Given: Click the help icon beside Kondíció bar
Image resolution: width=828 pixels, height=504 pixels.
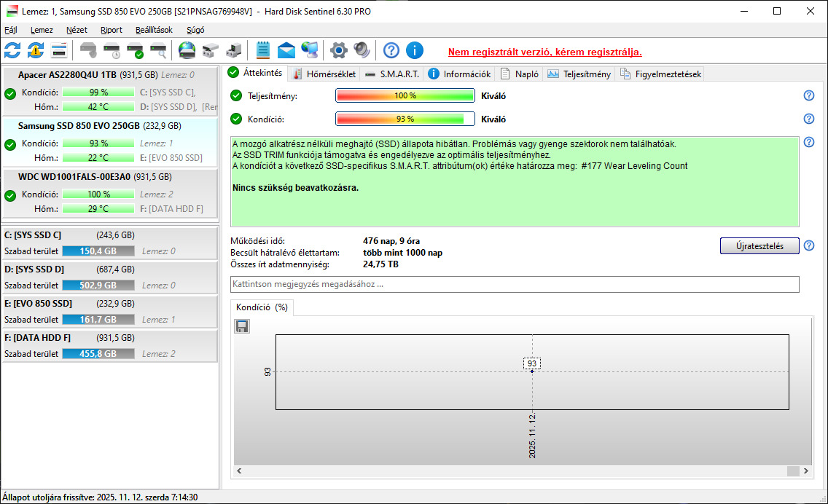Looking at the screenshot, I should click(x=808, y=119).
